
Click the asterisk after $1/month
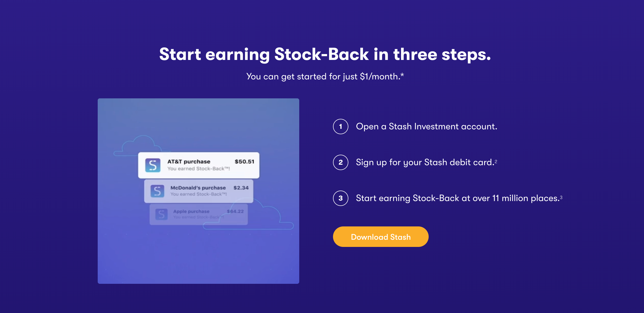(402, 75)
